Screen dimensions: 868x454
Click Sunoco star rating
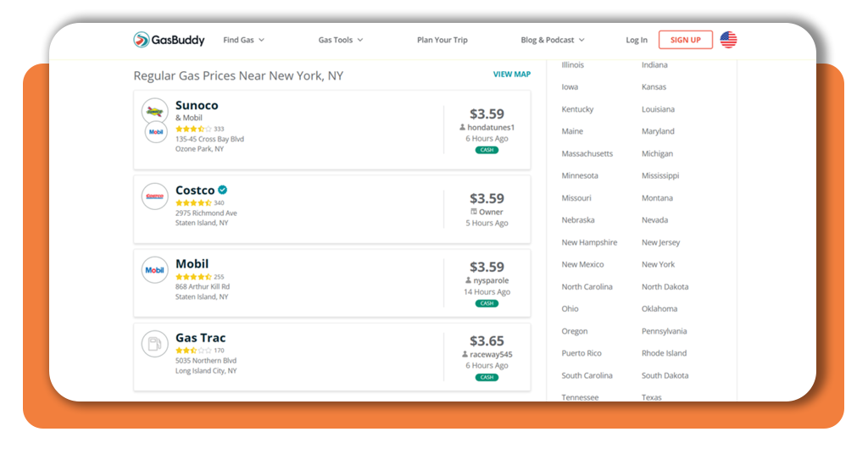click(193, 129)
